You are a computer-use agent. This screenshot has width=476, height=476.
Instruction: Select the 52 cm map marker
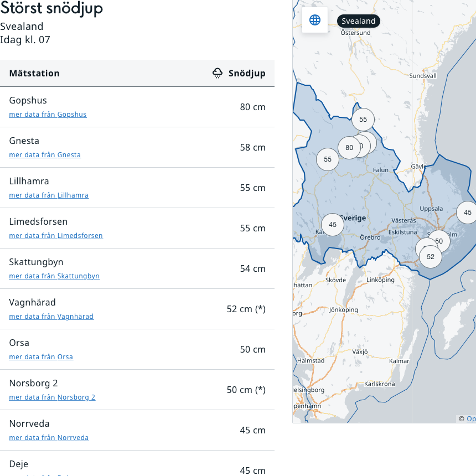click(x=431, y=257)
